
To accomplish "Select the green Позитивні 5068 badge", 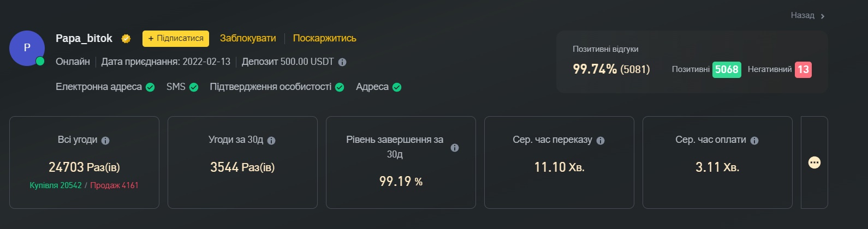I will [x=727, y=69].
